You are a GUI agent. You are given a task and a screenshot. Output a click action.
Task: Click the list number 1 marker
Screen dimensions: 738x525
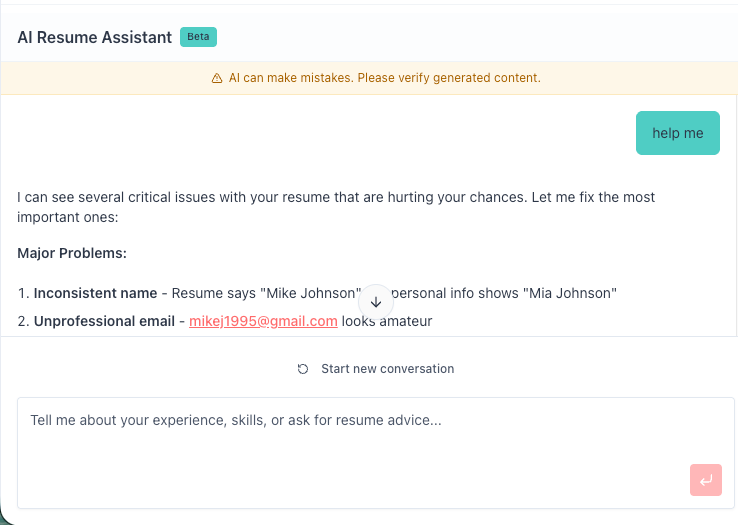pos(22,293)
